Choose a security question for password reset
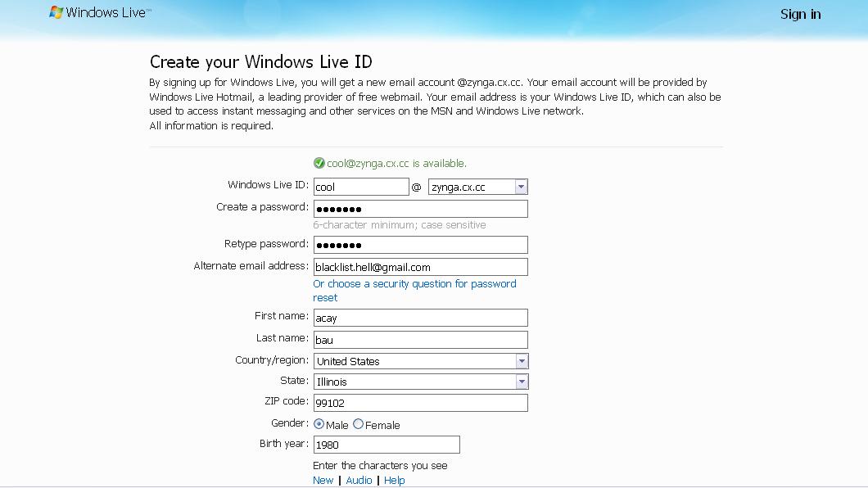This screenshot has height=488, width=868. coord(414,291)
